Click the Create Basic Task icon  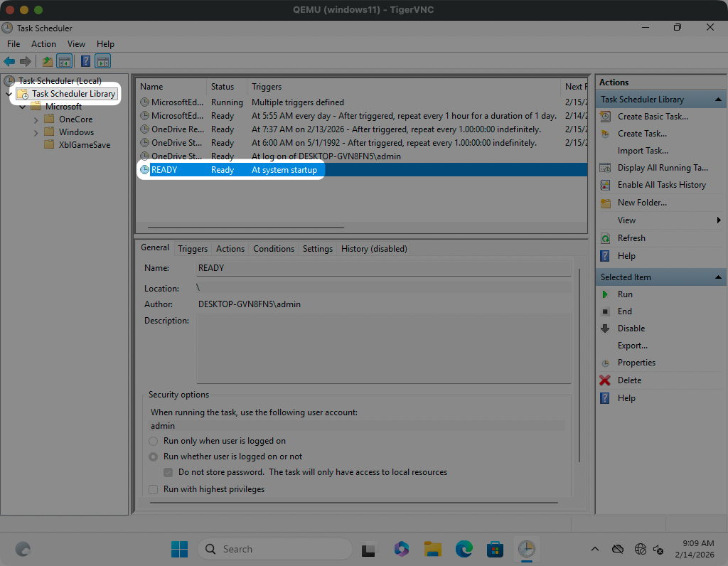pyautogui.click(x=605, y=117)
